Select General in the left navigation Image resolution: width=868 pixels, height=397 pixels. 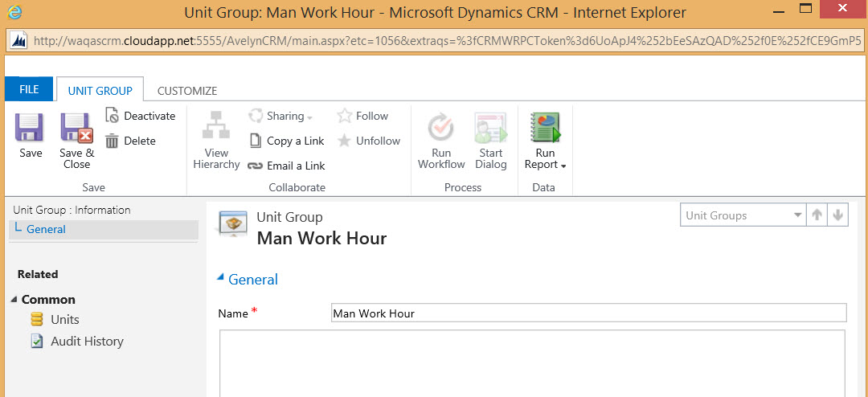(x=103, y=229)
